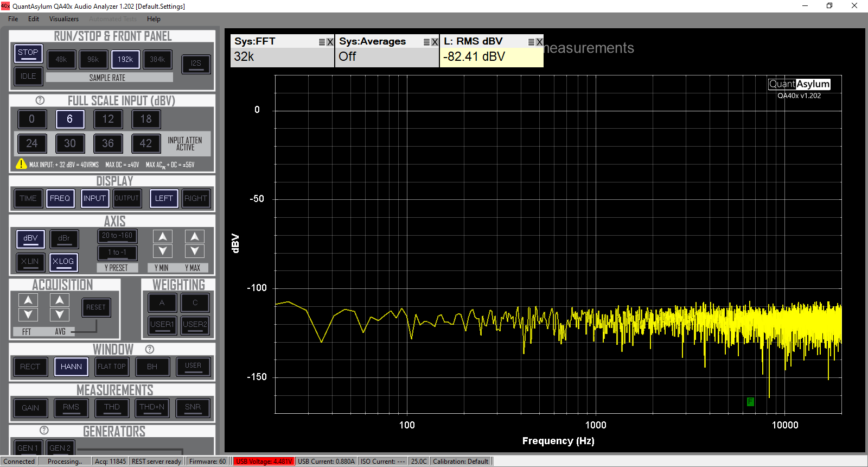Toggle INPUT display
868x467 pixels.
tap(94, 199)
